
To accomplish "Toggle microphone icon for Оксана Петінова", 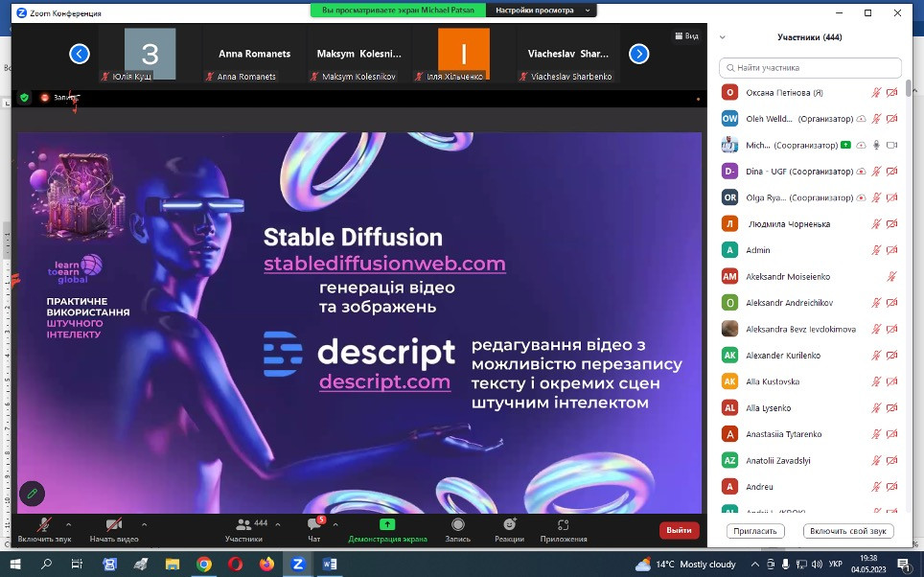I will [x=876, y=93].
